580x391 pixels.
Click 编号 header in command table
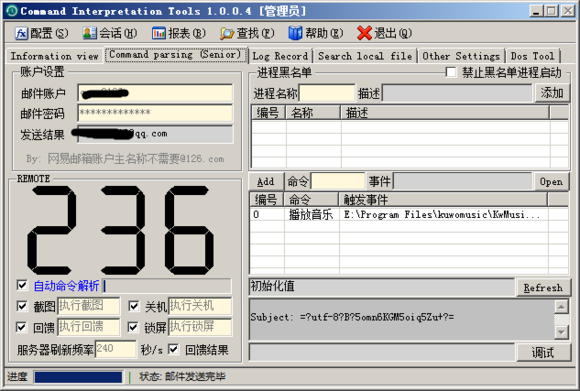tap(267, 199)
